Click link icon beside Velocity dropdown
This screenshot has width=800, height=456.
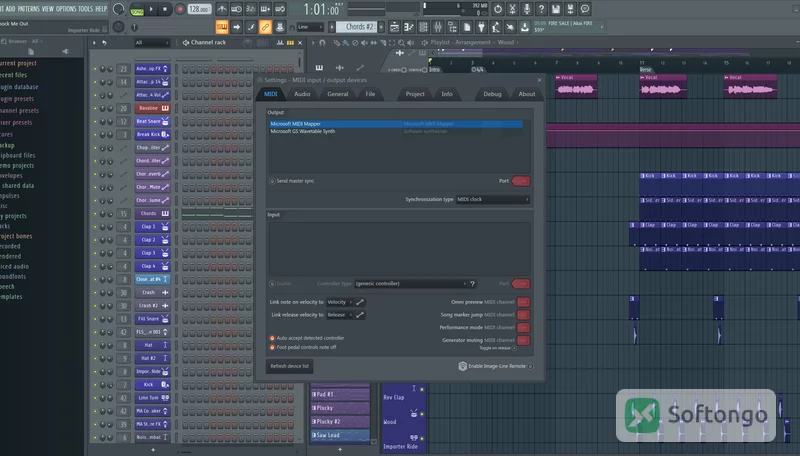tap(360, 302)
